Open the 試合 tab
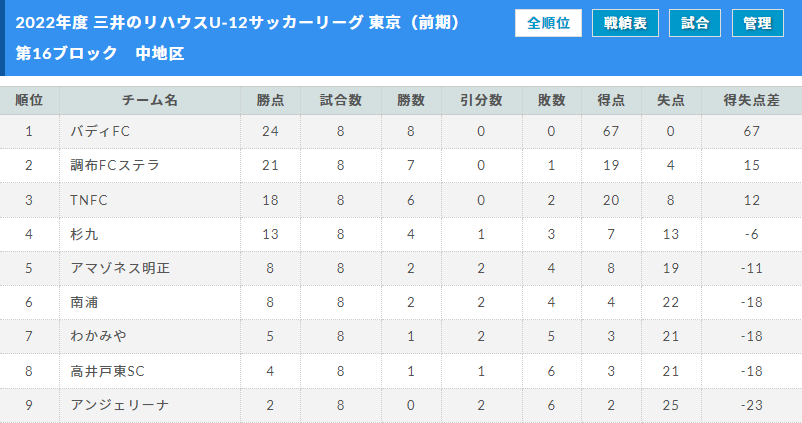 coord(695,23)
